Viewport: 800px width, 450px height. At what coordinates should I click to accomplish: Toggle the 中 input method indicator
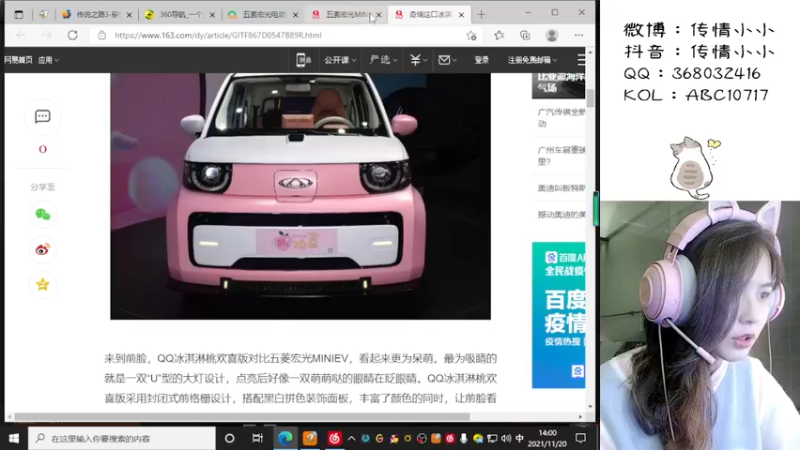(519, 438)
